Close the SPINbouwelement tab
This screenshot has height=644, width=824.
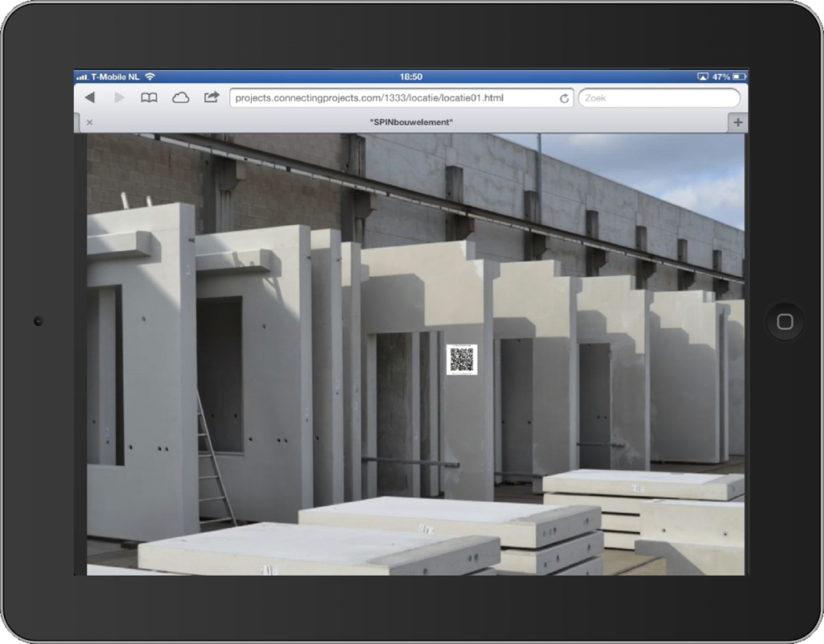coord(89,122)
